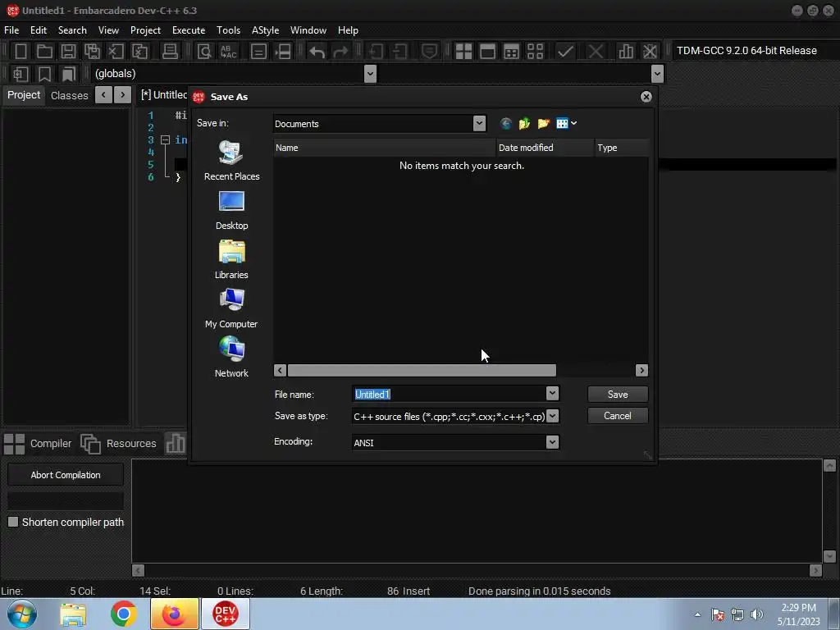Image resolution: width=840 pixels, height=630 pixels.
Task: Click the Syntax Check checkmark icon
Action: point(565,52)
